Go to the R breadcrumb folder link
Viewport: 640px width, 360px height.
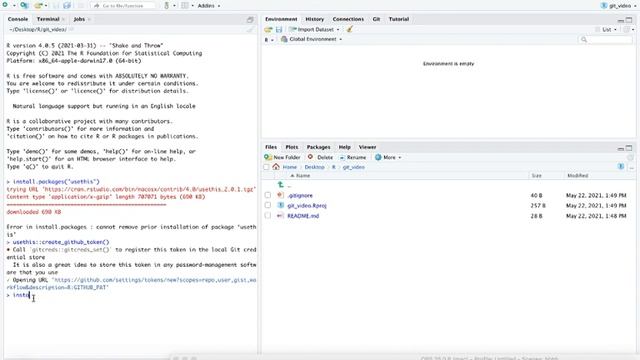(333, 167)
